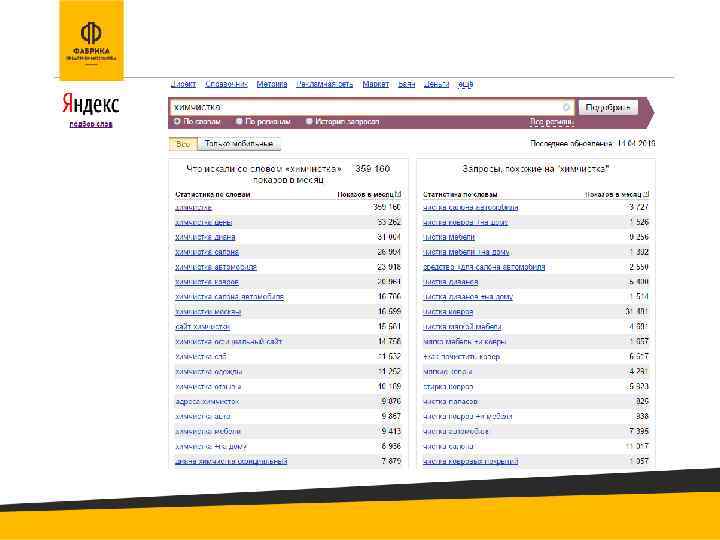This screenshot has width=720, height=540.
Task: Open the 'стирка ковров' similar query
Action: click(x=448, y=387)
